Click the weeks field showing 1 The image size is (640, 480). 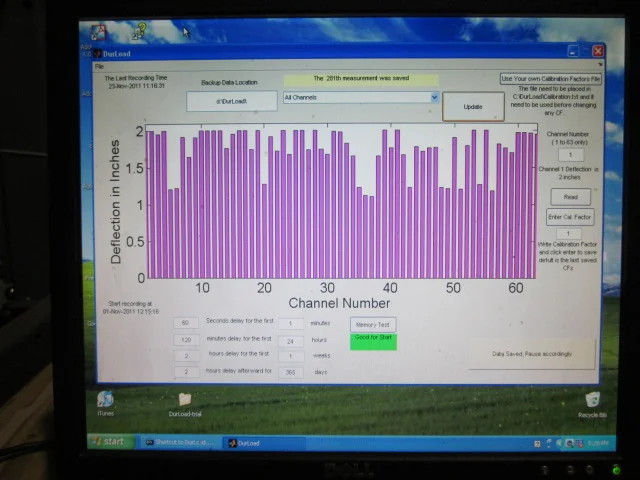(x=291, y=356)
